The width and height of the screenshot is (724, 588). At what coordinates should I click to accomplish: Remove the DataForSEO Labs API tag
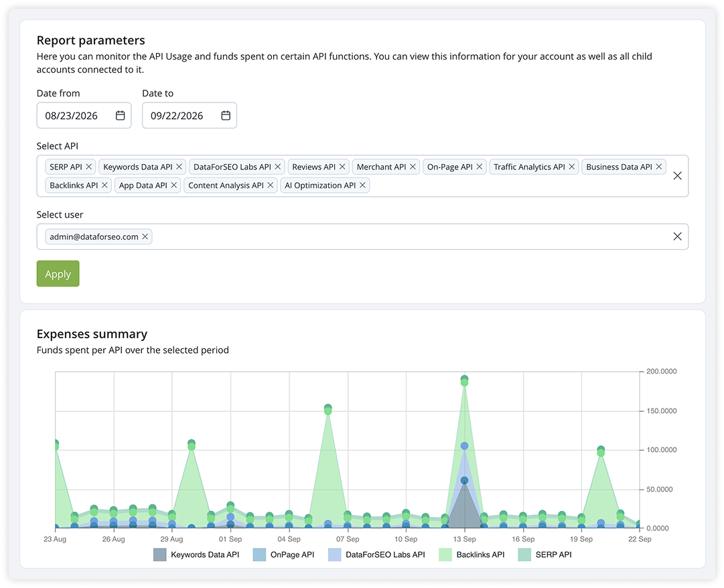click(278, 167)
